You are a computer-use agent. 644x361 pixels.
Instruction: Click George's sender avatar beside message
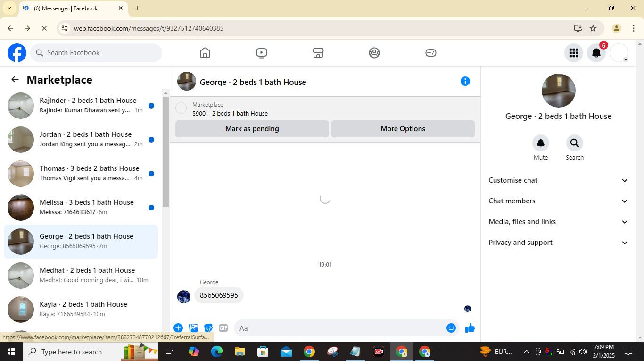click(x=184, y=297)
